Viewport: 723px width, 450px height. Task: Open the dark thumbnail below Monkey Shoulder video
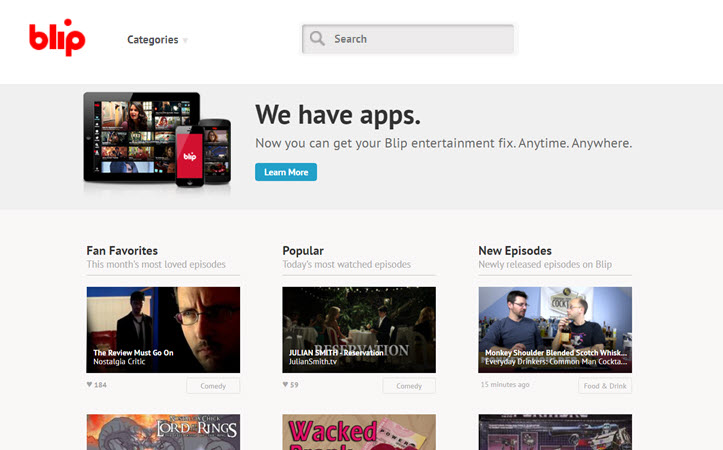[x=555, y=432]
